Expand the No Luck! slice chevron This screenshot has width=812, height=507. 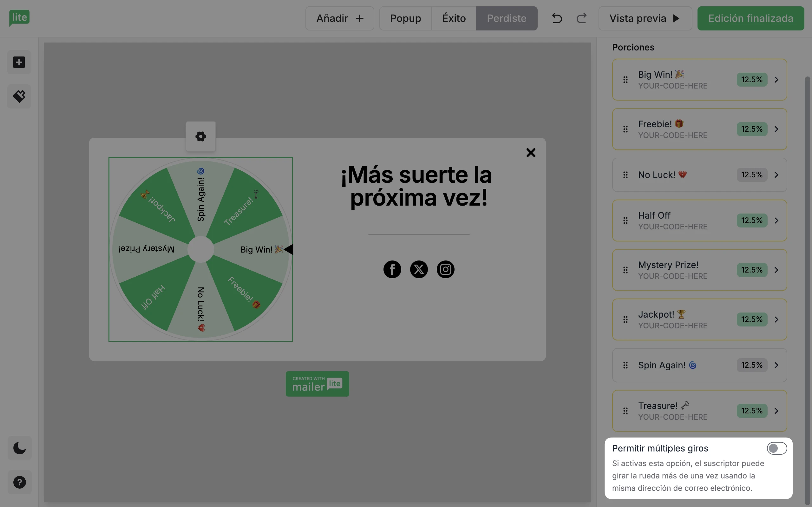coord(776,175)
